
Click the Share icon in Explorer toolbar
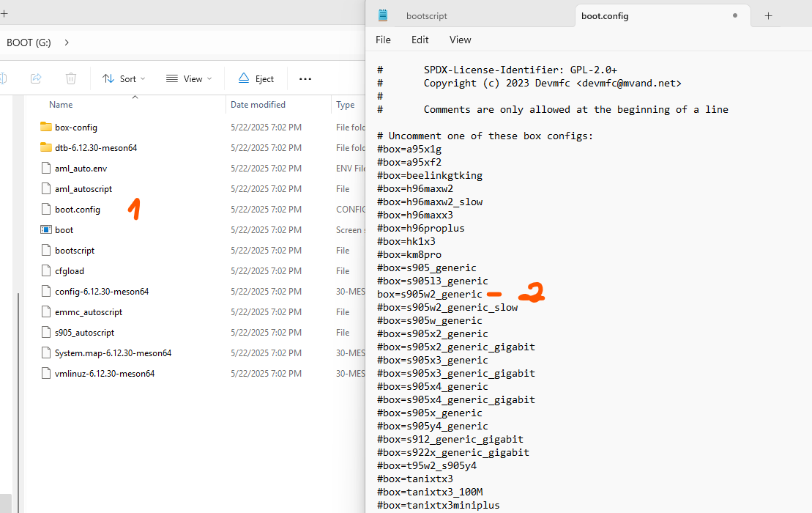tap(36, 78)
